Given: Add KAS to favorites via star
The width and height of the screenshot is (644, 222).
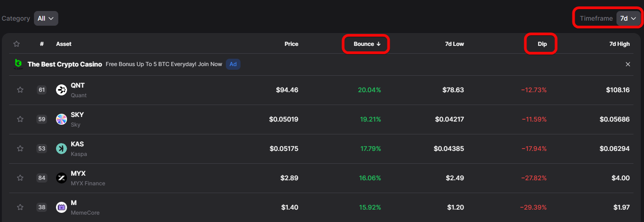Looking at the screenshot, I should point(20,149).
